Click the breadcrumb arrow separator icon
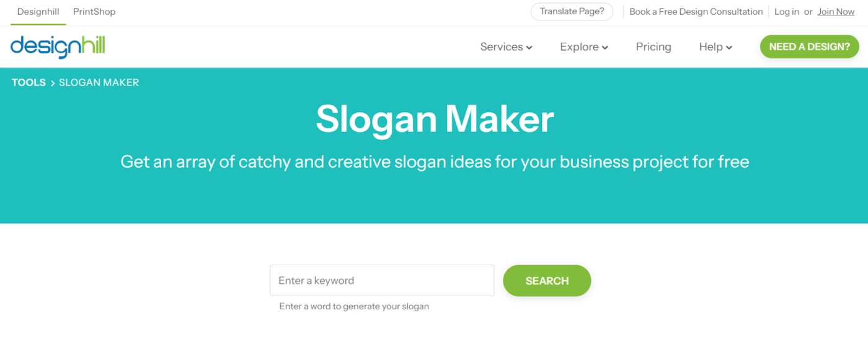The height and width of the screenshot is (352, 868). click(53, 83)
